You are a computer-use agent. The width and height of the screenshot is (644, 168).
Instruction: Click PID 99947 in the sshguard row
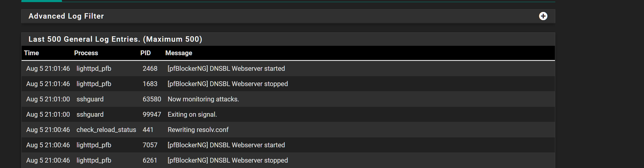pyautogui.click(x=152, y=115)
